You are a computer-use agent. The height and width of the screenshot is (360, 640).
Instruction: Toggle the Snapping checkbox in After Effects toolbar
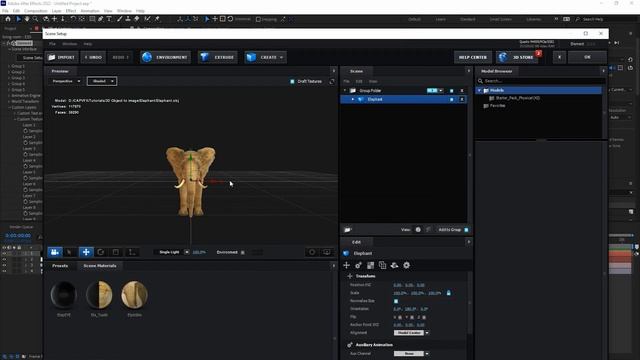pos(258,19)
